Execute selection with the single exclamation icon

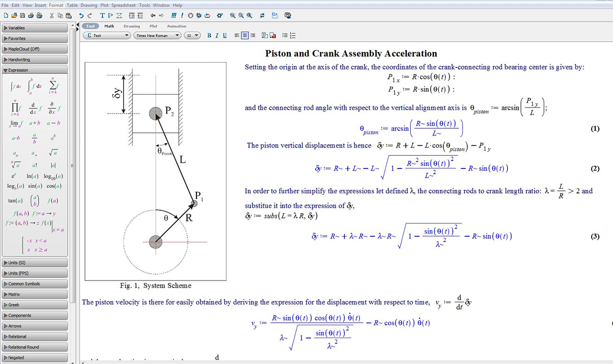182,16
